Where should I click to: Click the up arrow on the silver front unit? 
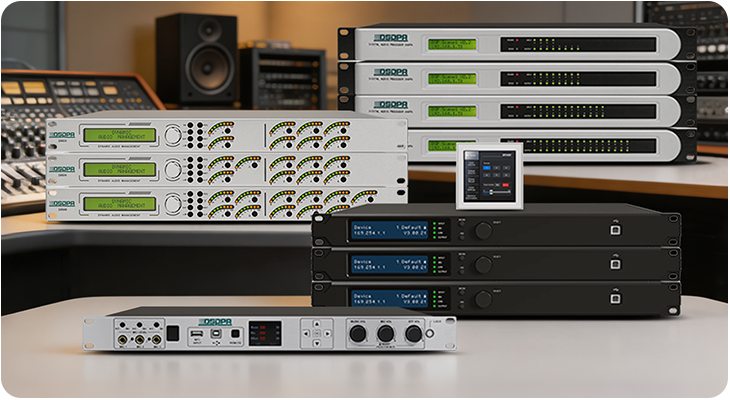[317, 324]
